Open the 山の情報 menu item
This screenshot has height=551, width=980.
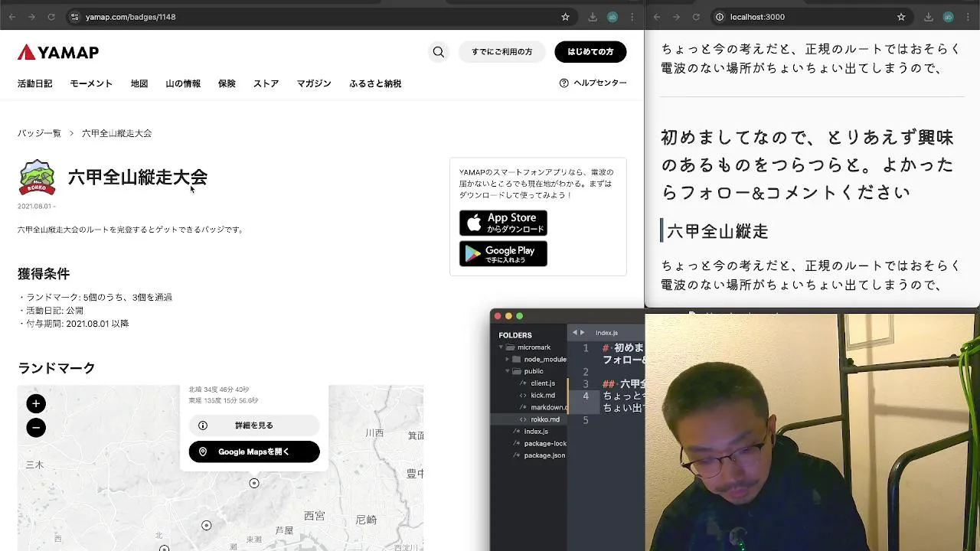[x=183, y=83]
